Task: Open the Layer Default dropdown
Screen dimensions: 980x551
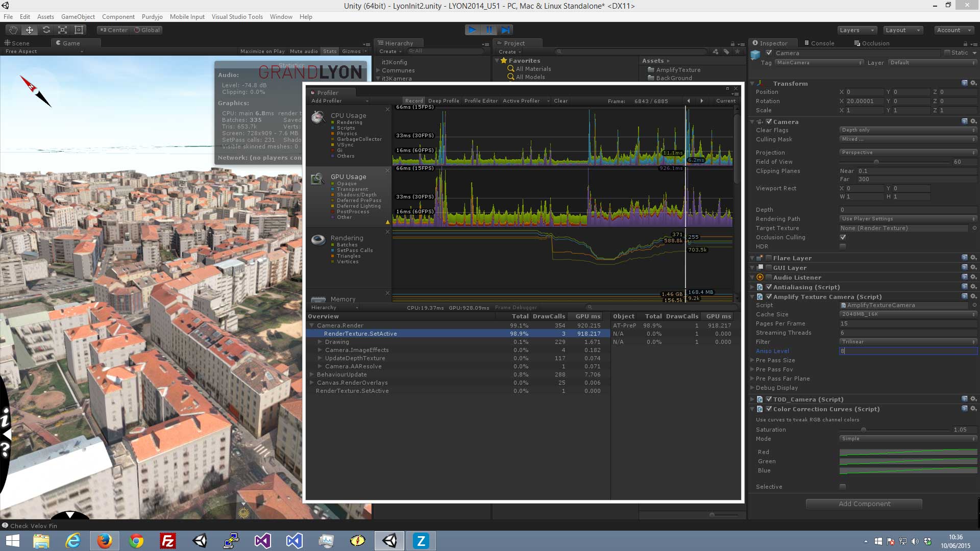Action: pos(932,63)
